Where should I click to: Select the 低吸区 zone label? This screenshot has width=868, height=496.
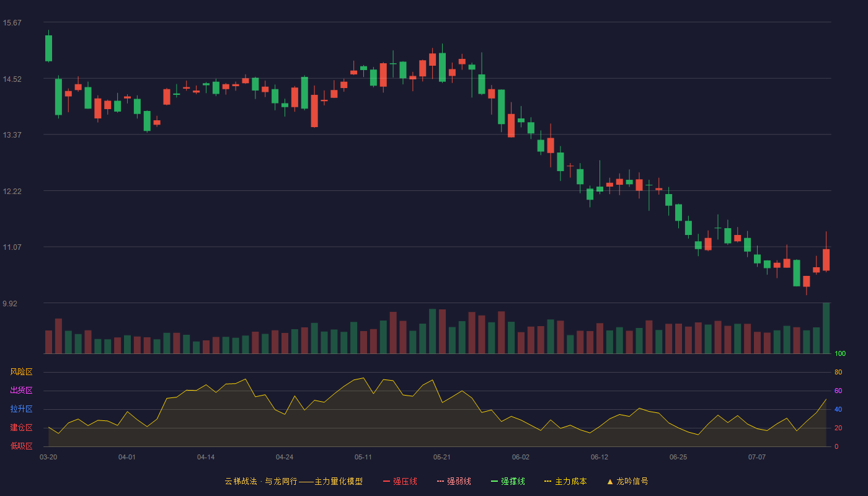tap(21, 446)
